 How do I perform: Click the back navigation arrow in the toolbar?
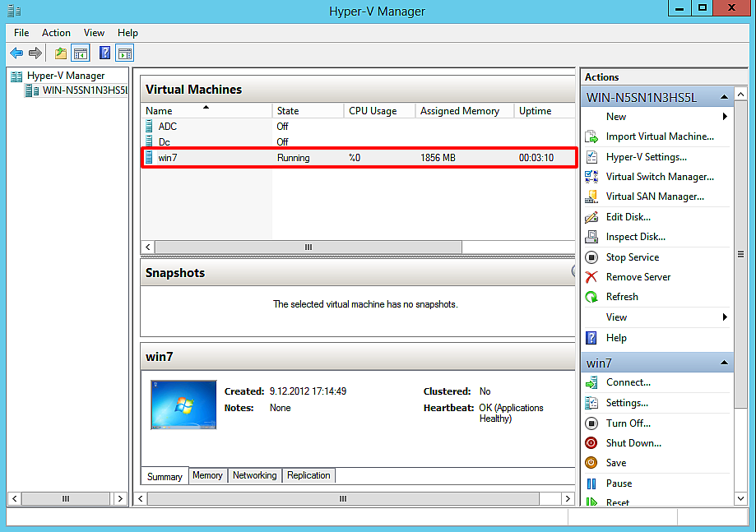16,53
